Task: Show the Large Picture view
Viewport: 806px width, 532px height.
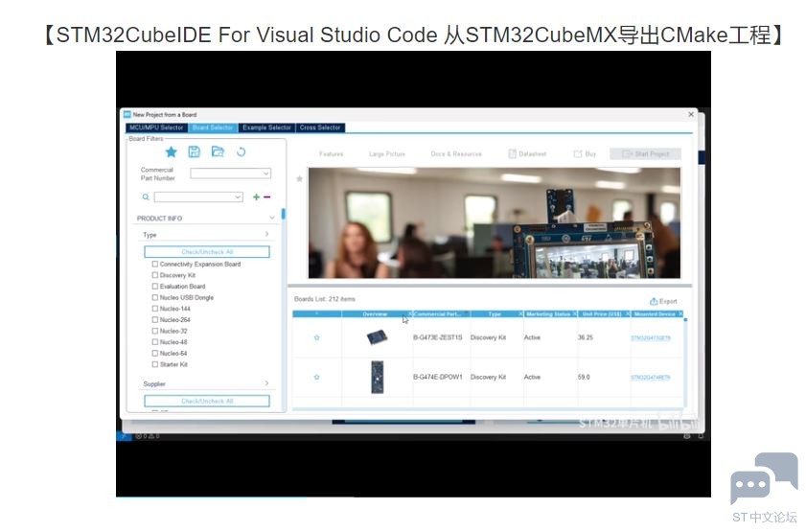Action: (x=387, y=153)
